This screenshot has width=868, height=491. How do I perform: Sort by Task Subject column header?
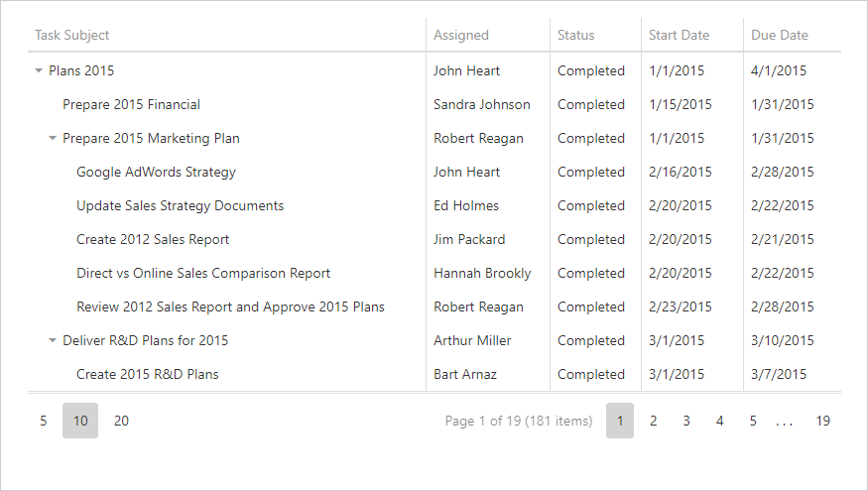(x=72, y=35)
